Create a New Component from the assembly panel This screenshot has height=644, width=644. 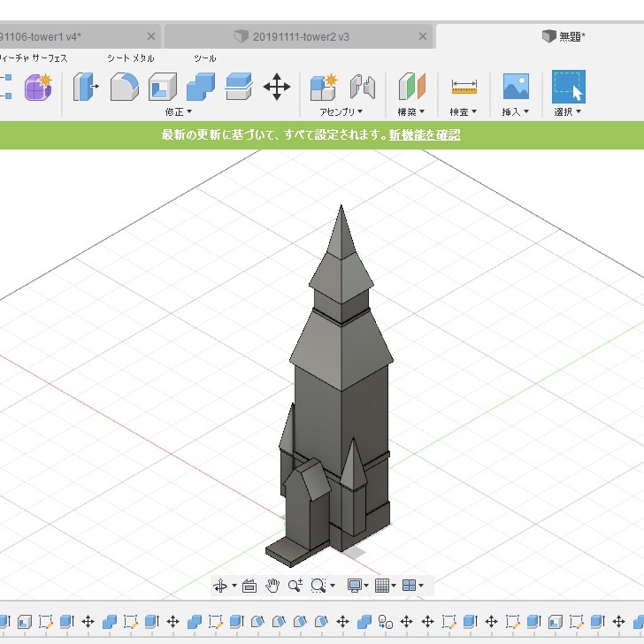(x=324, y=87)
